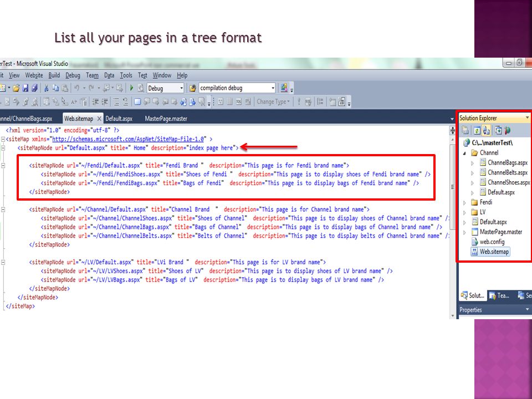Viewport: 532px width, 399px height.
Task: Open the Properties panel options arrow
Action: pyautogui.click(x=527, y=309)
